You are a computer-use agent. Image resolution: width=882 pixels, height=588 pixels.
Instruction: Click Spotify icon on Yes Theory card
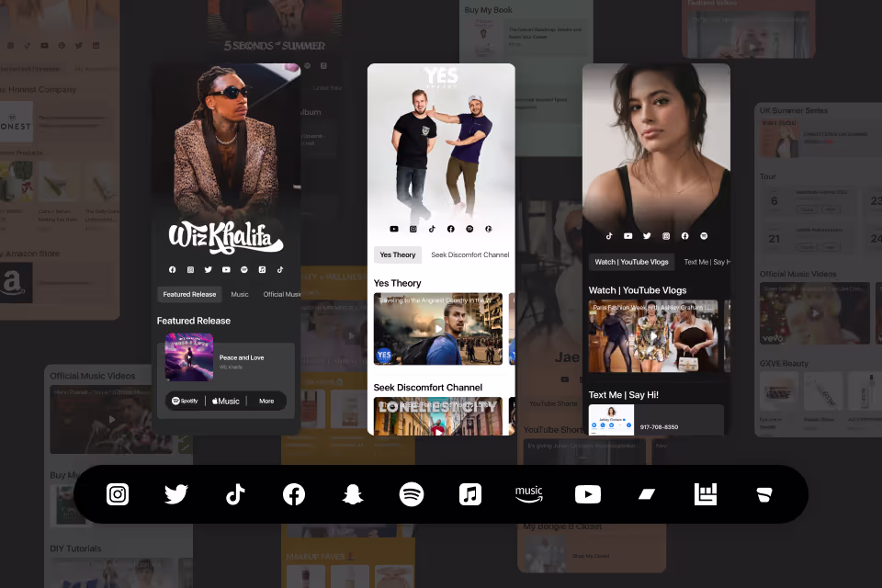(x=469, y=229)
